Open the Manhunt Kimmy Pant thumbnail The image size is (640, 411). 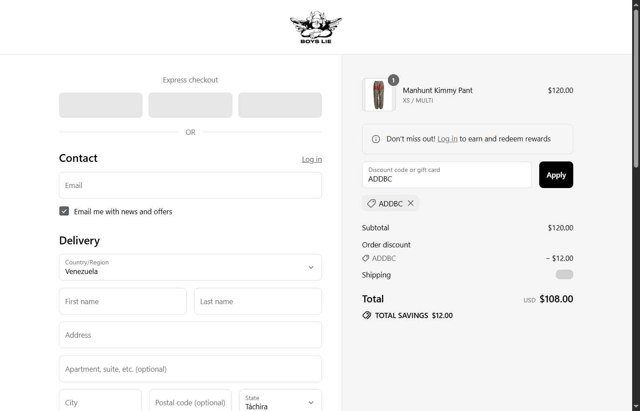379,95
